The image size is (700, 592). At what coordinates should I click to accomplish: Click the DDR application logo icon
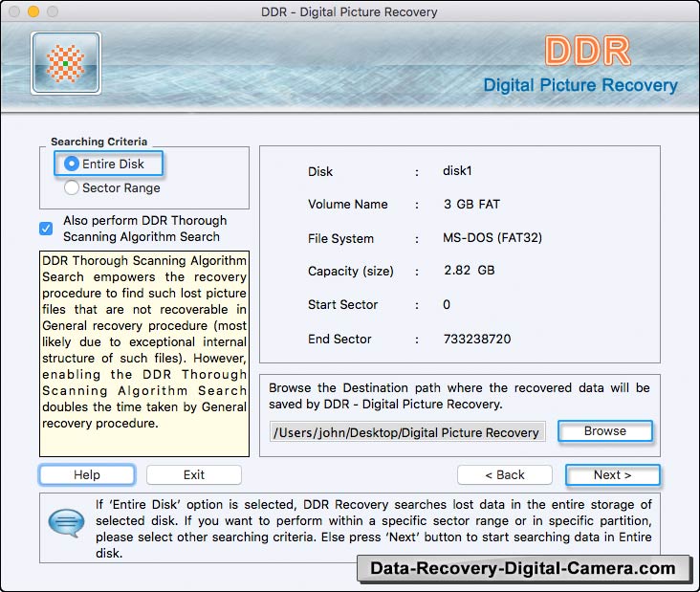click(x=66, y=63)
